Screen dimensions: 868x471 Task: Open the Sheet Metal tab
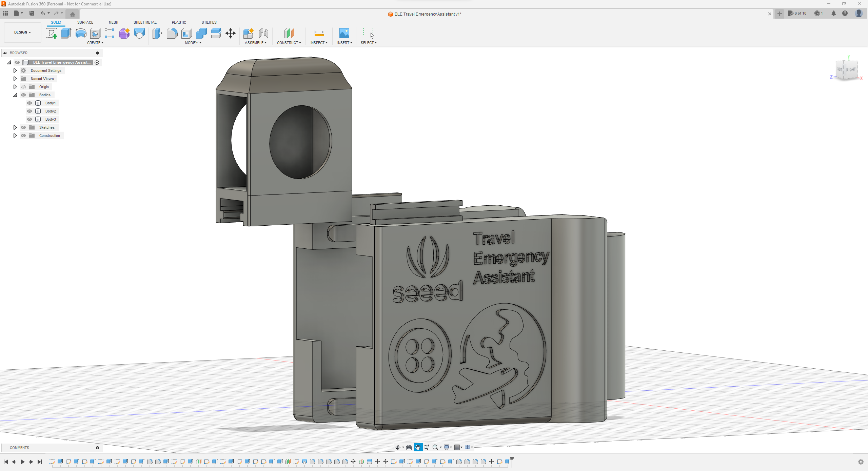[145, 22]
